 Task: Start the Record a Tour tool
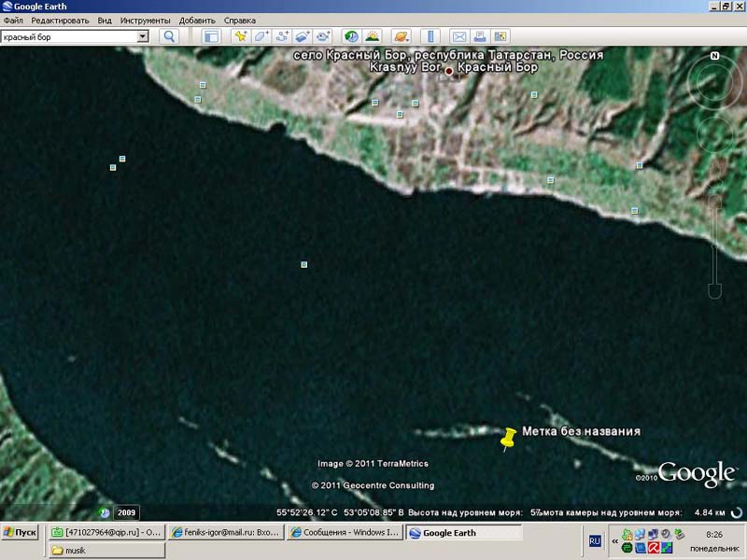323,36
